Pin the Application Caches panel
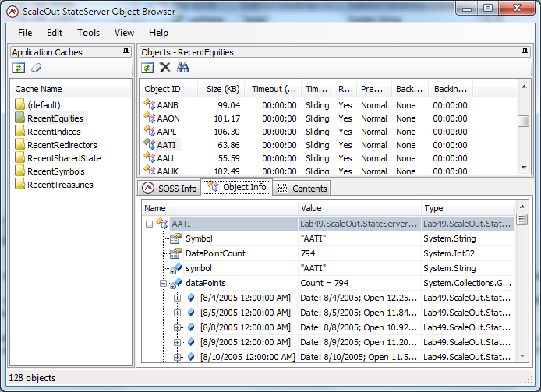Image resolution: width=541 pixels, height=392 pixels. (x=126, y=51)
